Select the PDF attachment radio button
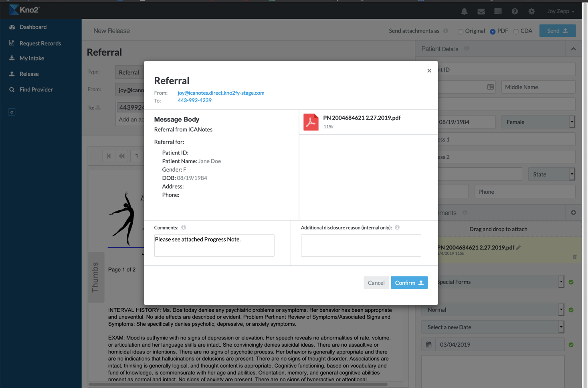 point(493,31)
